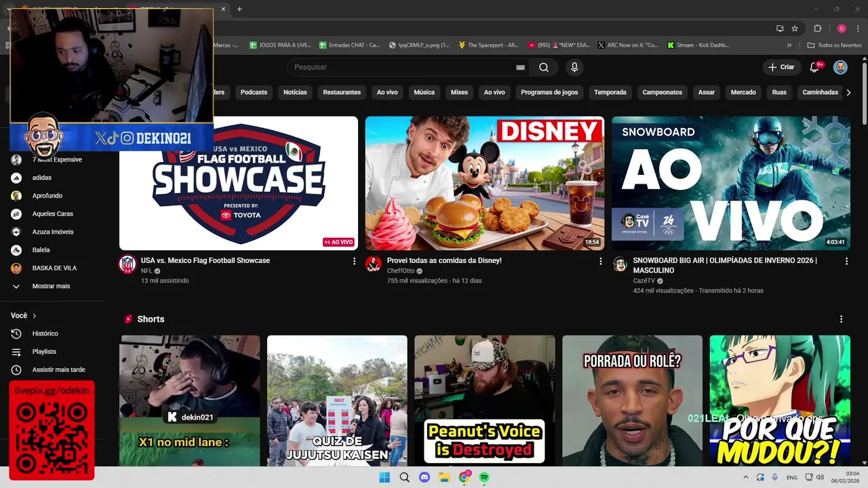Open a new browser tab
868x488 pixels.
[239, 9]
